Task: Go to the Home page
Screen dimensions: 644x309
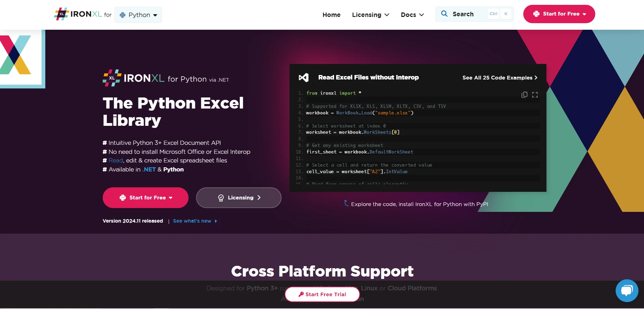Action: point(331,15)
